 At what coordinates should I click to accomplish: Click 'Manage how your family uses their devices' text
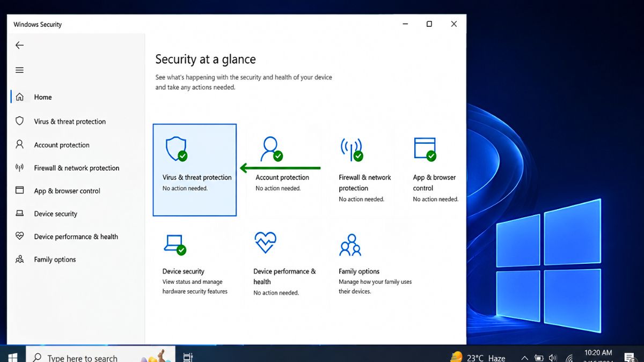point(375,287)
